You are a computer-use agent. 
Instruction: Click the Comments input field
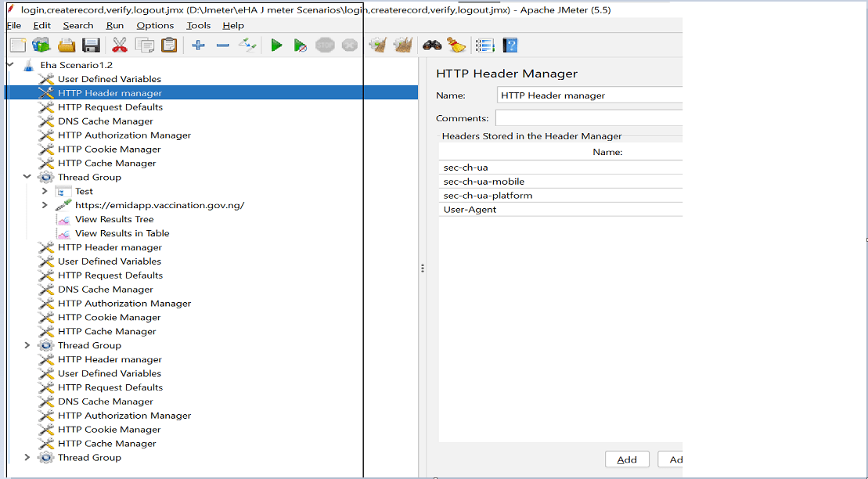(589, 118)
